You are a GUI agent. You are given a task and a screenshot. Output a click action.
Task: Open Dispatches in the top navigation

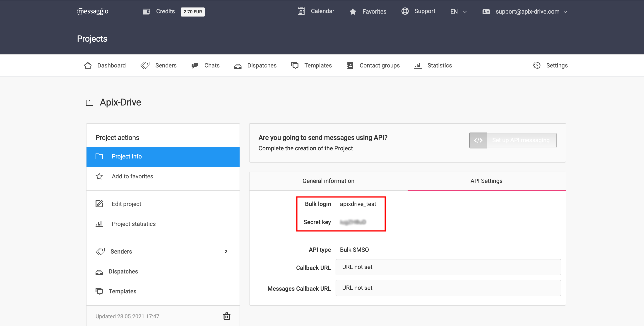coord(262,65)
